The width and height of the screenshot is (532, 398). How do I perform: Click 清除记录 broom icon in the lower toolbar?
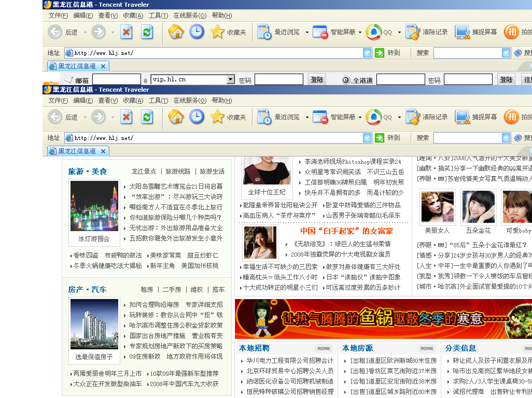[413, 117]
